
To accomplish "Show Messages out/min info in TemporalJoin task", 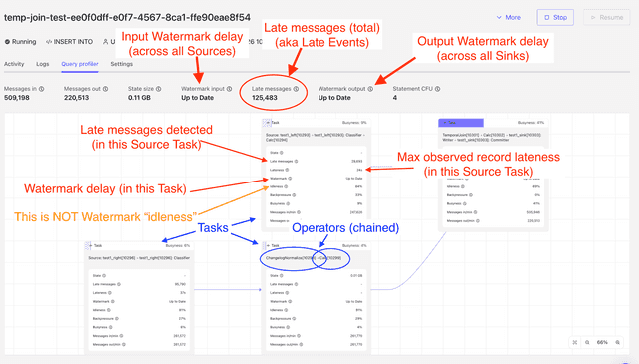I will 478,221.
